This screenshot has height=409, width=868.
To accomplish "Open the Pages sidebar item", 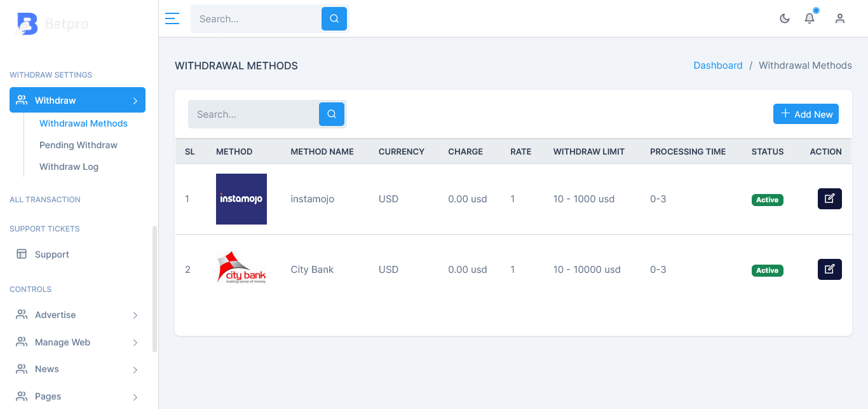I will (78, 396).
